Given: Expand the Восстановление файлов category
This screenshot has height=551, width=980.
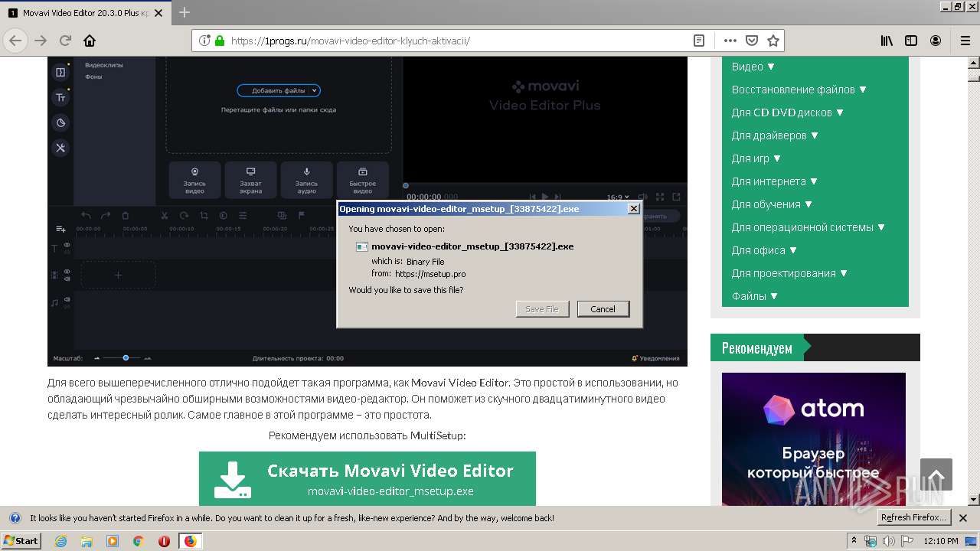Looking at the screenshot, I should tap(799, 90).
